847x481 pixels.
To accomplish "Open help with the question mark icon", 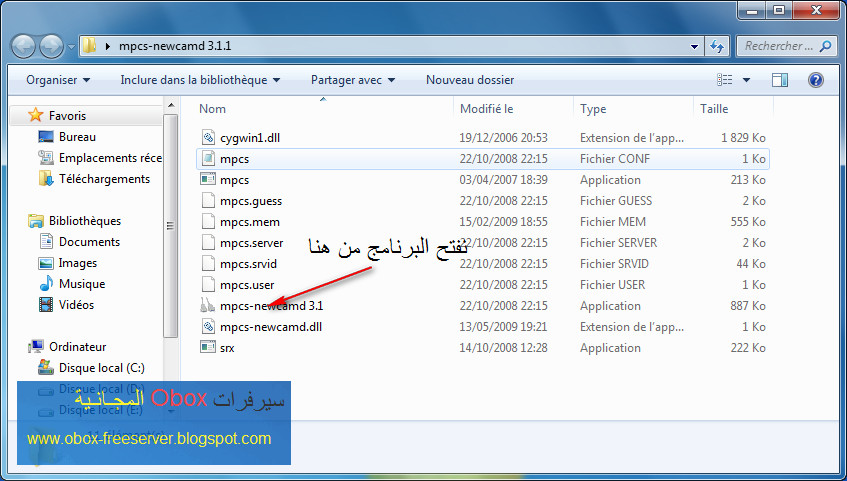I will [816, 80].
